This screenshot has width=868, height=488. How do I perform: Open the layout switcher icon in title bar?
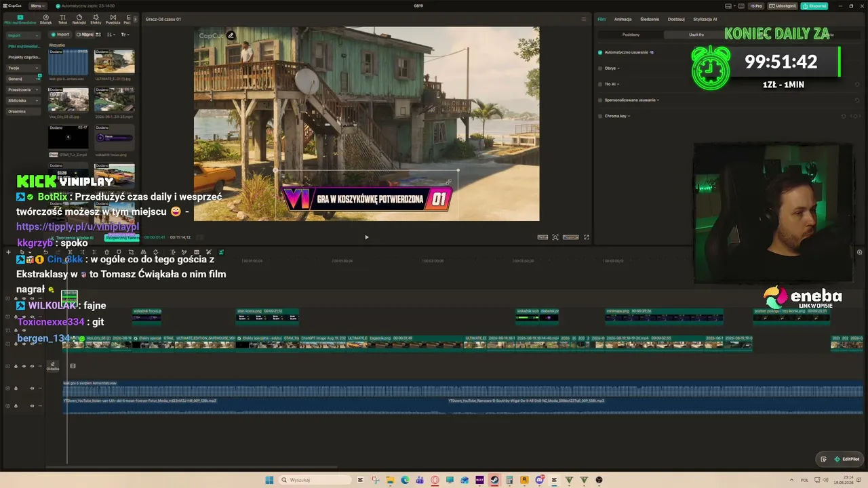pos(729,5)
